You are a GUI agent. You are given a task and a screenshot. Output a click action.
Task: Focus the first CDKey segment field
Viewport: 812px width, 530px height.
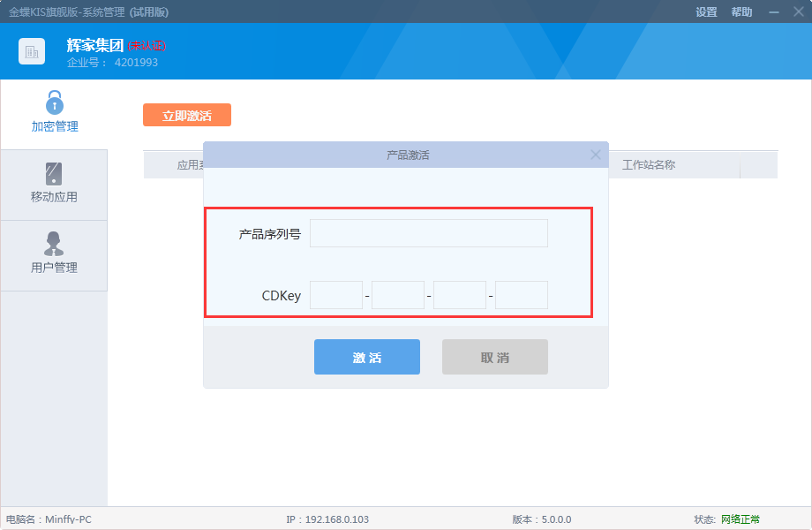click(x=336, y=295)
